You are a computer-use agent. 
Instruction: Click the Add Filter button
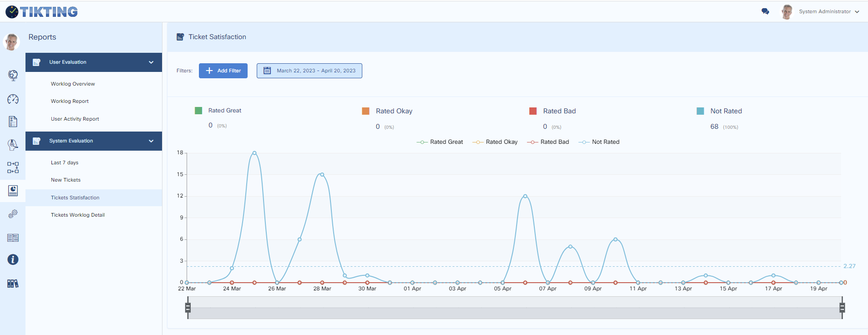(x=223, y=71)
